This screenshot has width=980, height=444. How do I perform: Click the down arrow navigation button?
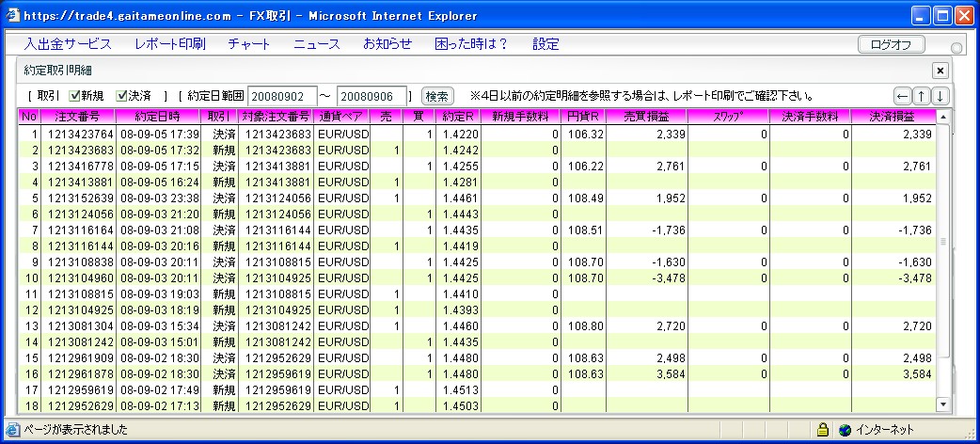pos(940,96)
